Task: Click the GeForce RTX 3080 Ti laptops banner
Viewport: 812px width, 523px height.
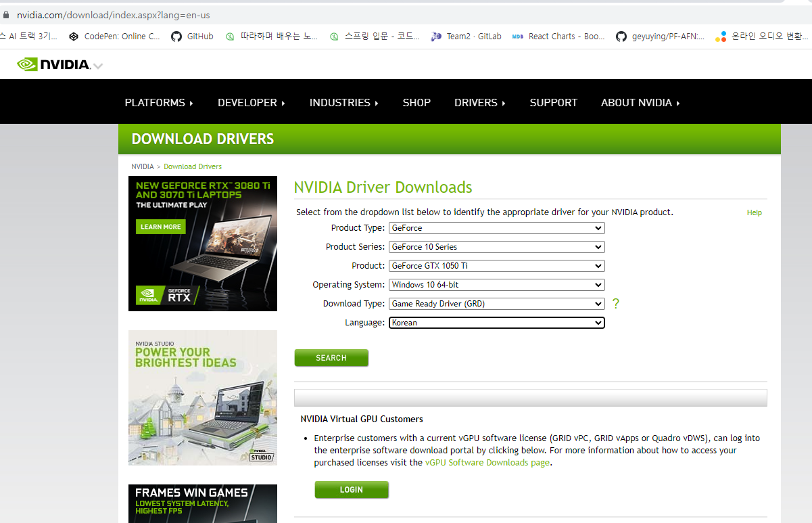Action: (203, 244)
